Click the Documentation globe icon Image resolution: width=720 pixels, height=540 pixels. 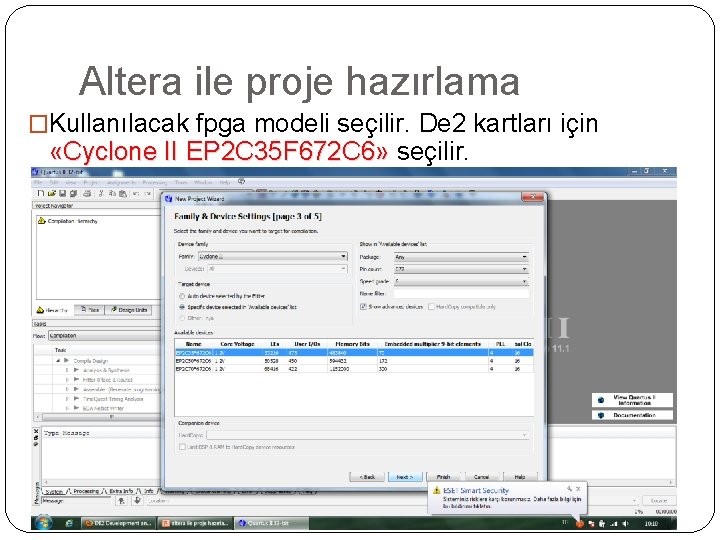(x=601, y=415)
